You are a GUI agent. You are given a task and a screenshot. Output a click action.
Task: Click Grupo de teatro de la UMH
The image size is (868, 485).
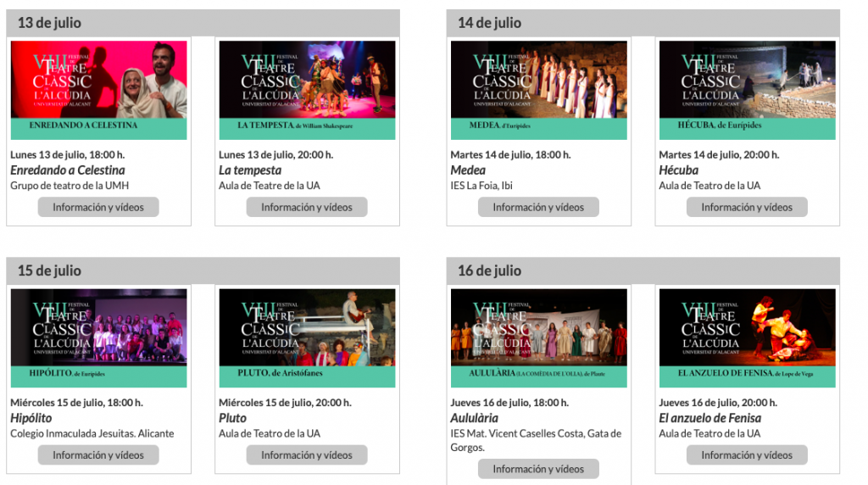70,186
